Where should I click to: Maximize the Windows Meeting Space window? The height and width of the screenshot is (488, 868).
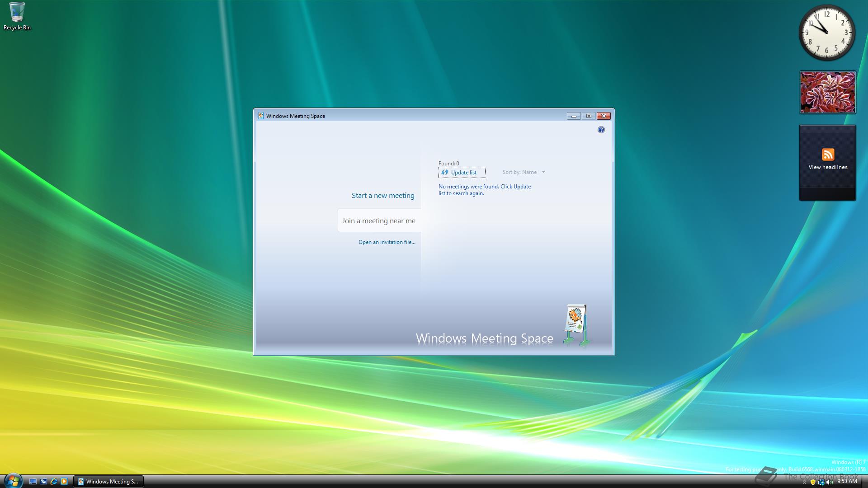[589, 116]
